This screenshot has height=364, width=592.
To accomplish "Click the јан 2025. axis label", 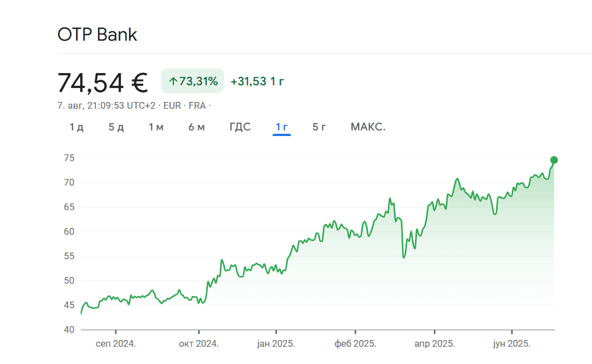I will (x=276, y=343).
